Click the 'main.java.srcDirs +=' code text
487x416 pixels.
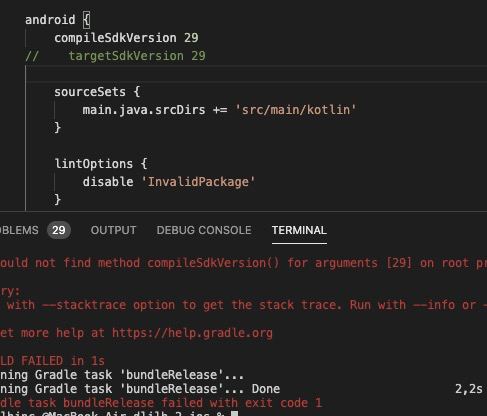click(155, 110)
